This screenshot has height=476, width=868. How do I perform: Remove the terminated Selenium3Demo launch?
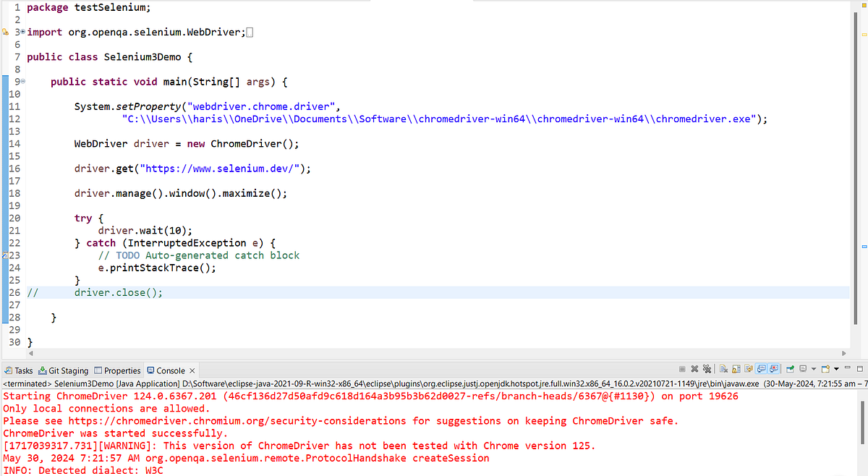(x=694, y=370)
